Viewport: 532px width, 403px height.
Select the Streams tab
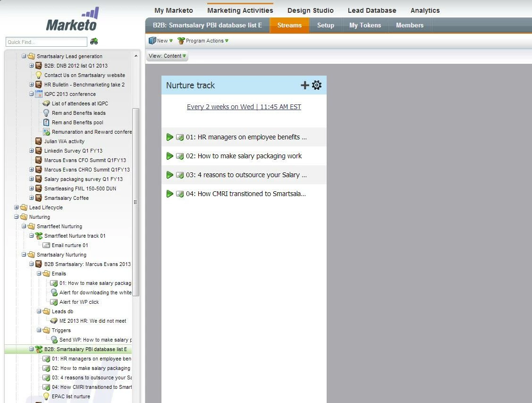tap(289, 26)
